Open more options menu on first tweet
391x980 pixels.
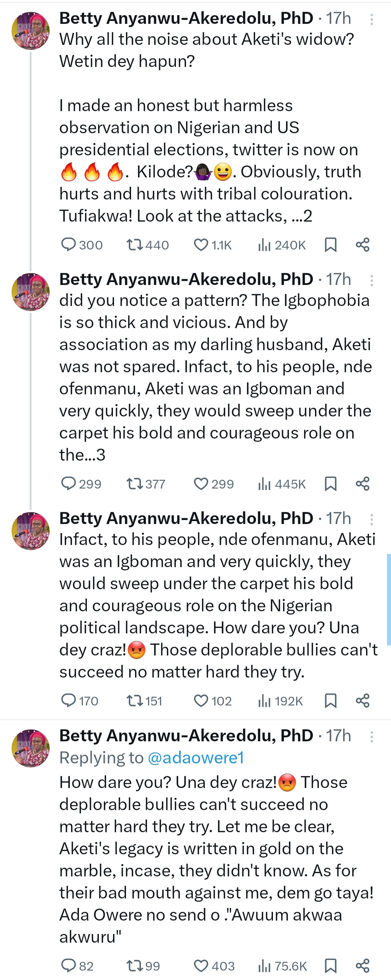tap(371, 20)
